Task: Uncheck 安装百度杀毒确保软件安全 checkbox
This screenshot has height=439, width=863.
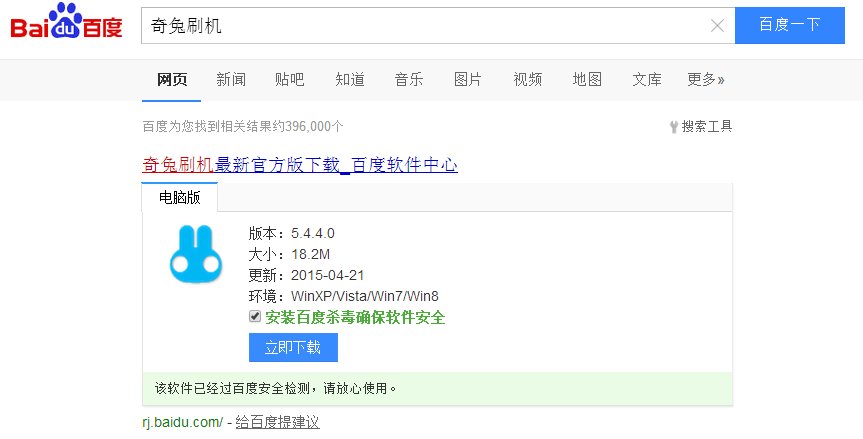Action: coord(255,316)
